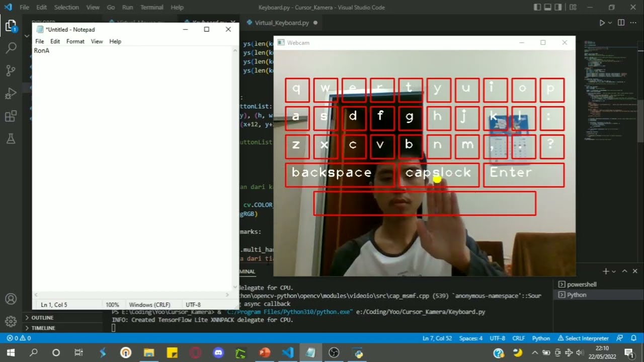Open the Notepad File menu

point(39,41)
